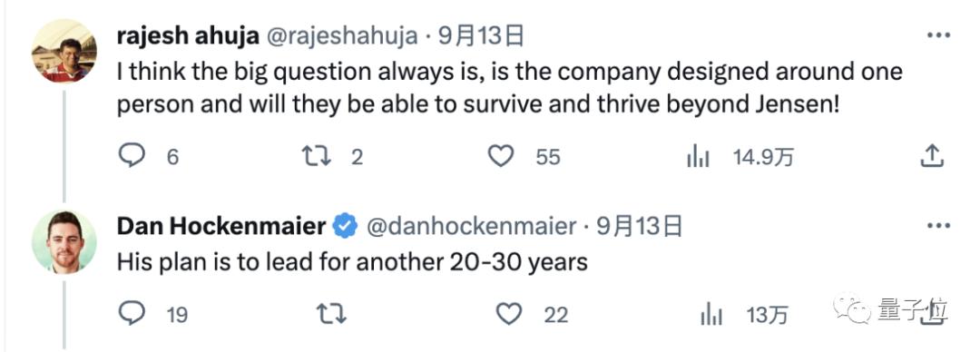Open the @rajeshahuja handle link

(x=342, y=37)
